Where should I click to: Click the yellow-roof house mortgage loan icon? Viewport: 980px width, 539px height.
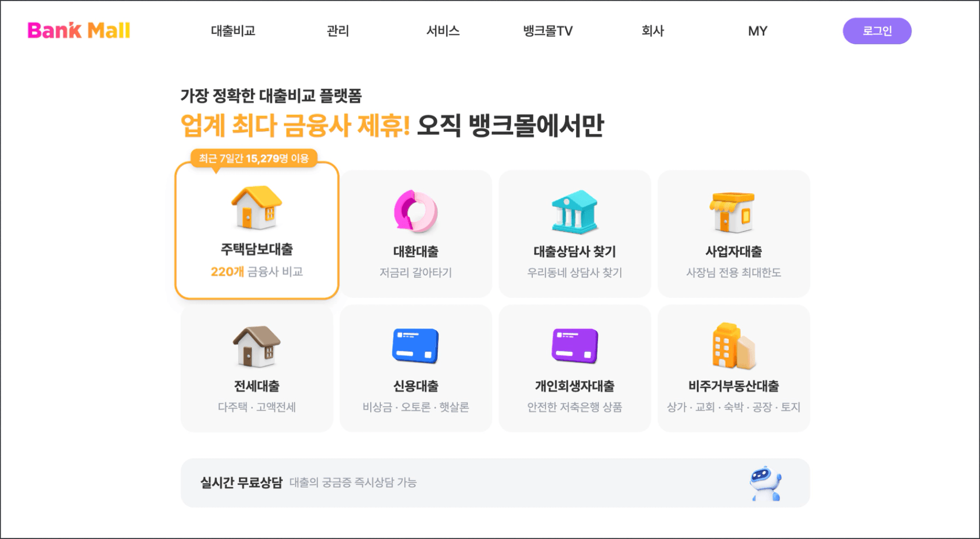[257, 208]
